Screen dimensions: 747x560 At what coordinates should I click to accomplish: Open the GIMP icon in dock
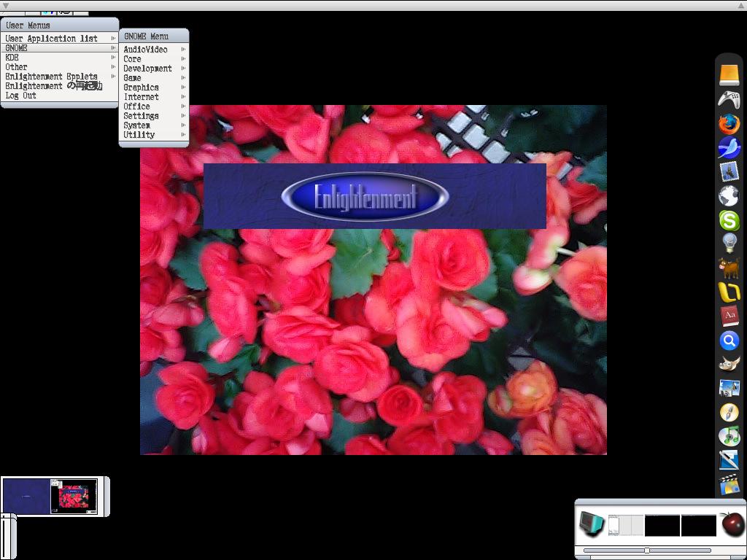tap(729, 364)
